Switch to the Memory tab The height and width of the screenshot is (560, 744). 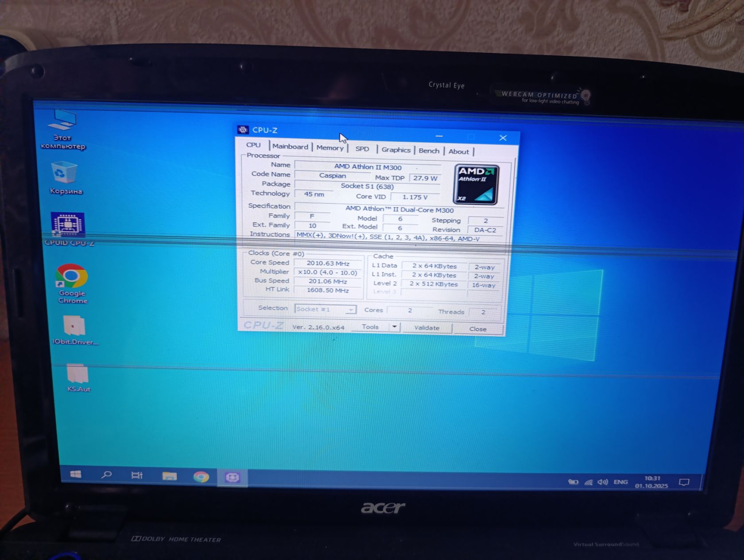tap(330, 148)
